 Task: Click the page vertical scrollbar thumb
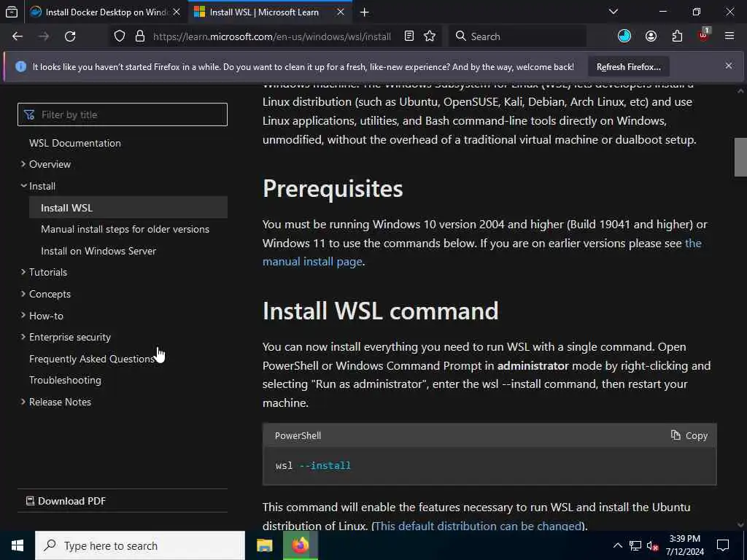(740, 157)
